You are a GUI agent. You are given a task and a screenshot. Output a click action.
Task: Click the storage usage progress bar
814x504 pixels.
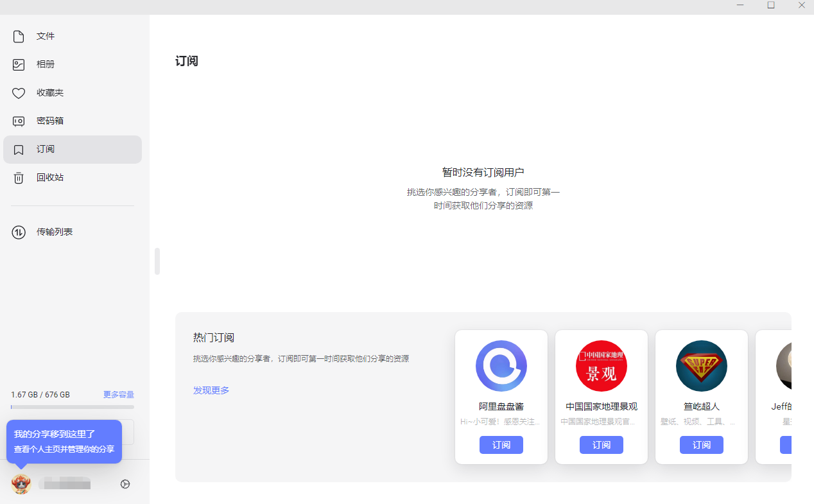click(x=73, y=406)
